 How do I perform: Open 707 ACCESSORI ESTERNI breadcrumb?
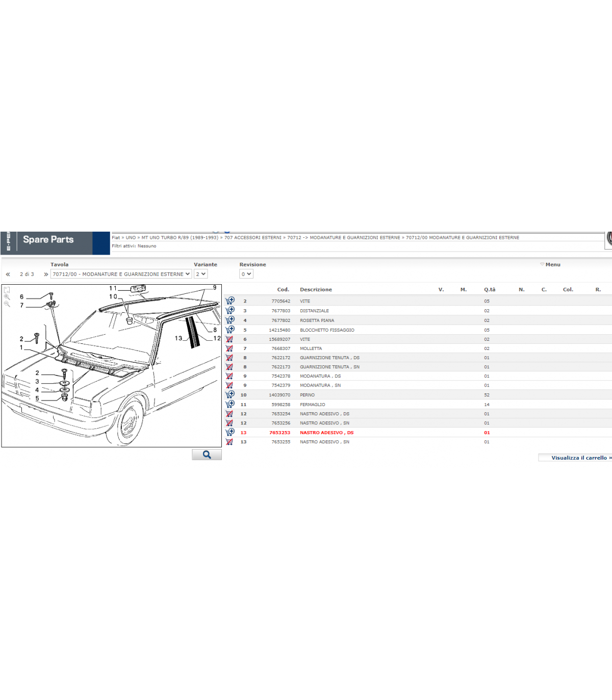click(252, 238)
